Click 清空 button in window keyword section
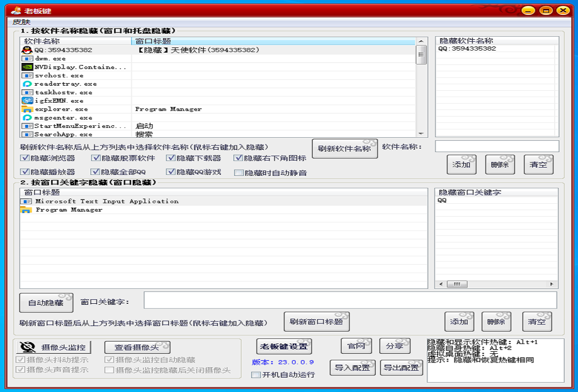Screen dimensions: 578x392 tap(537, 322)
